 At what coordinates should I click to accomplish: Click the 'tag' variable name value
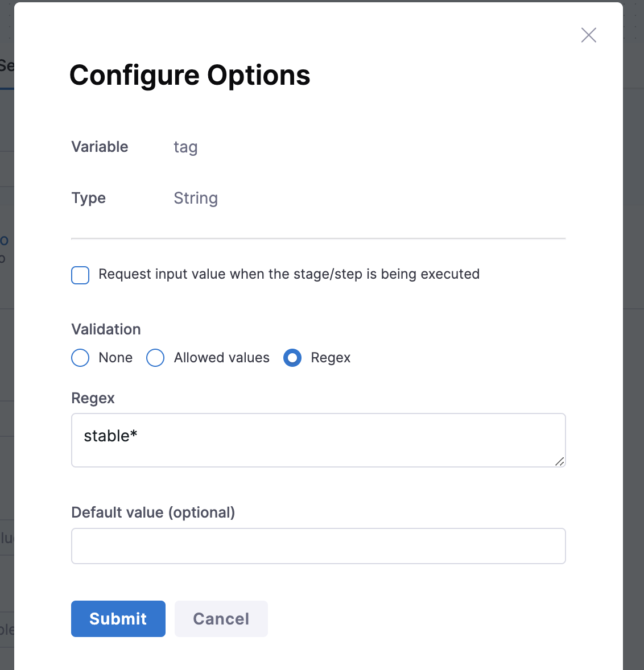tap(185, 147)
